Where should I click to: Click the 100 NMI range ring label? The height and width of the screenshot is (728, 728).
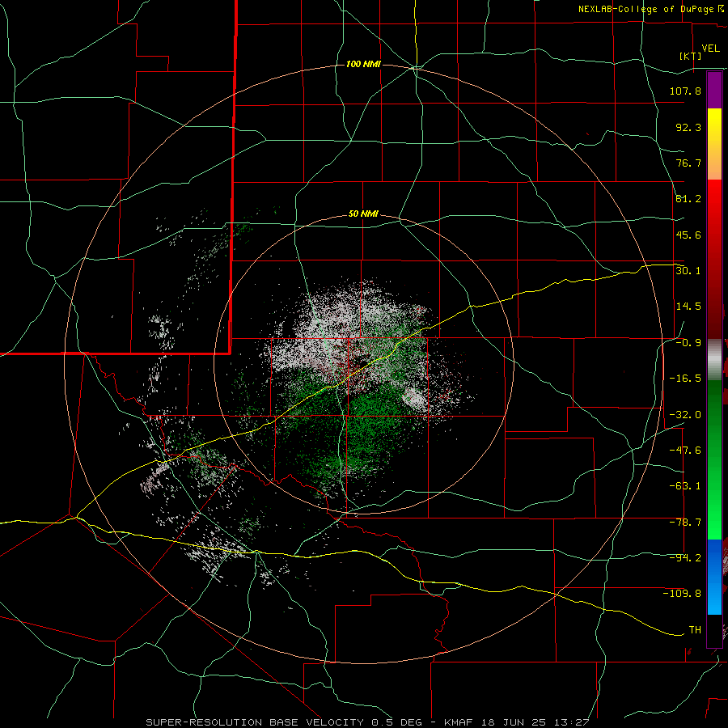pyautogui.click(x=363, y=64)
